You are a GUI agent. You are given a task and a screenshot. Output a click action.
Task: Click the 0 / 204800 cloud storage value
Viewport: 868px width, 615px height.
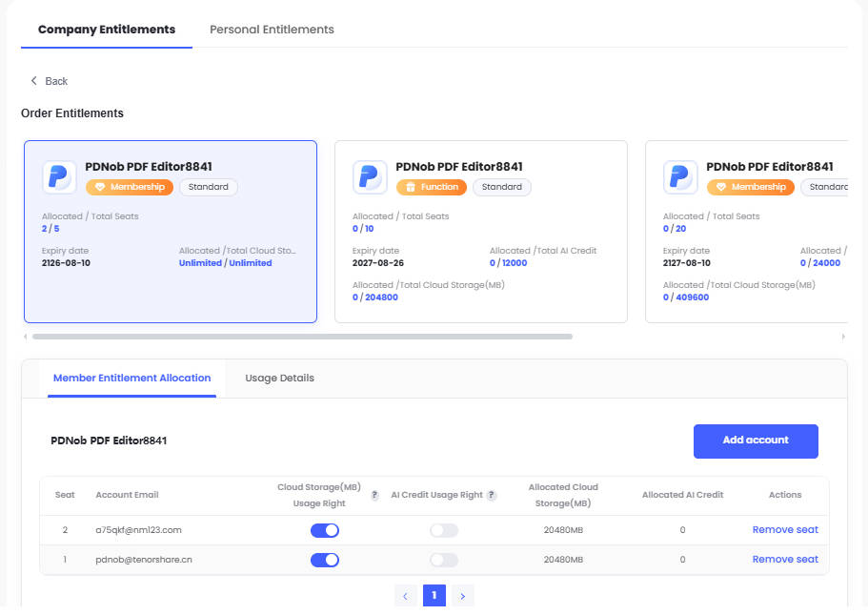tap(375, 297)
